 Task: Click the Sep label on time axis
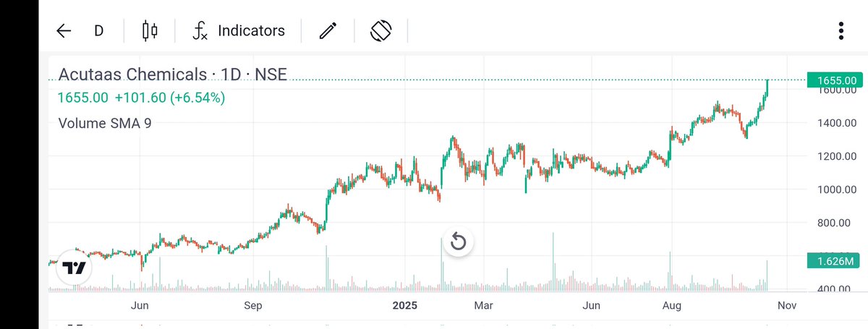252,306
